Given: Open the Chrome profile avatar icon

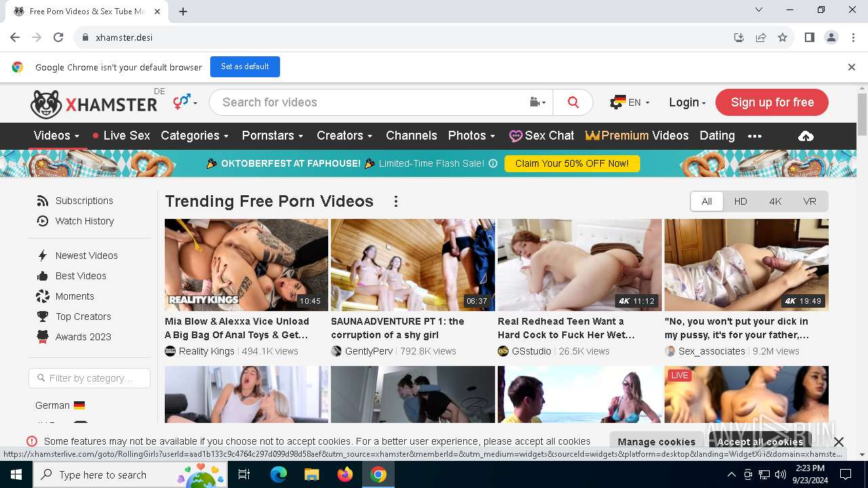Looking at the screenshot, I should pyautogui.click(x=831, y=37).
